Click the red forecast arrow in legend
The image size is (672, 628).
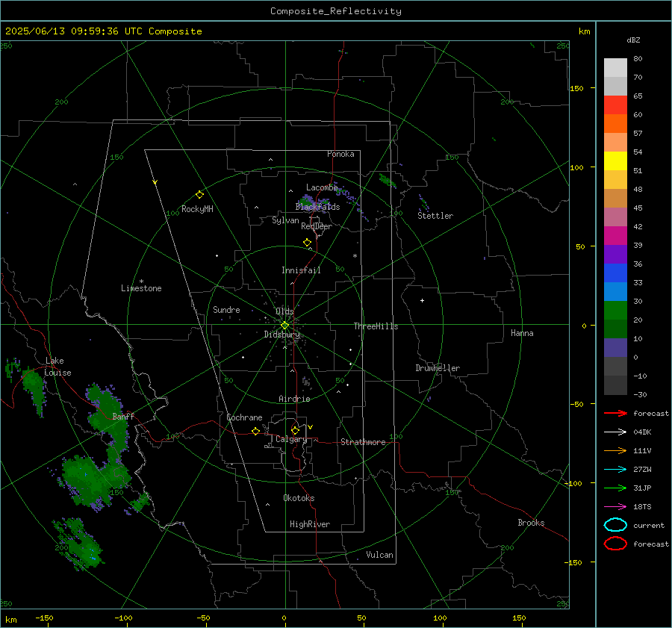coord(615,413)
